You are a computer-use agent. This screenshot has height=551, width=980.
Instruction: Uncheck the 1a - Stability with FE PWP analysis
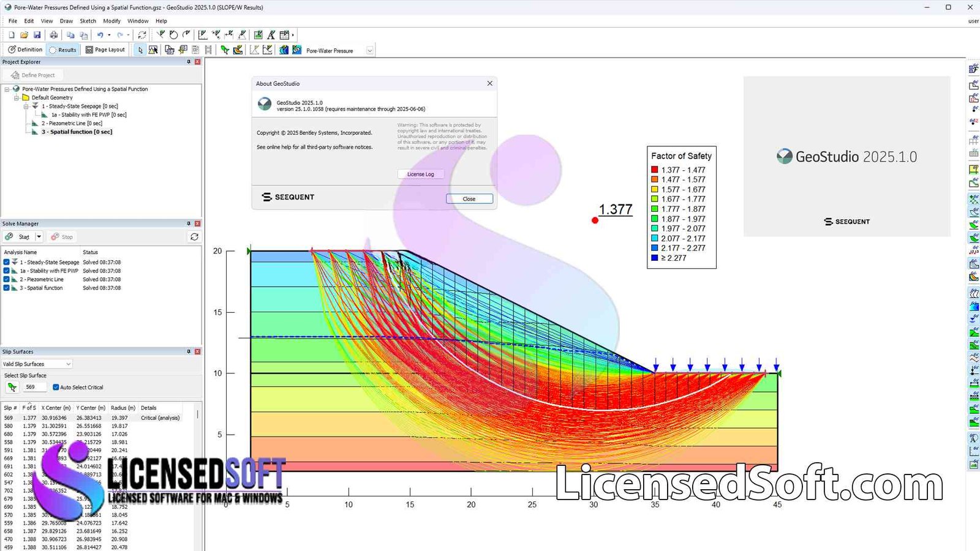click(x=7, y=271)
